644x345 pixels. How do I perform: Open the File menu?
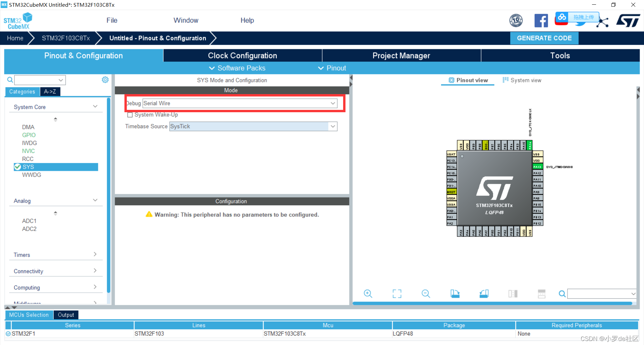(112, 20)
